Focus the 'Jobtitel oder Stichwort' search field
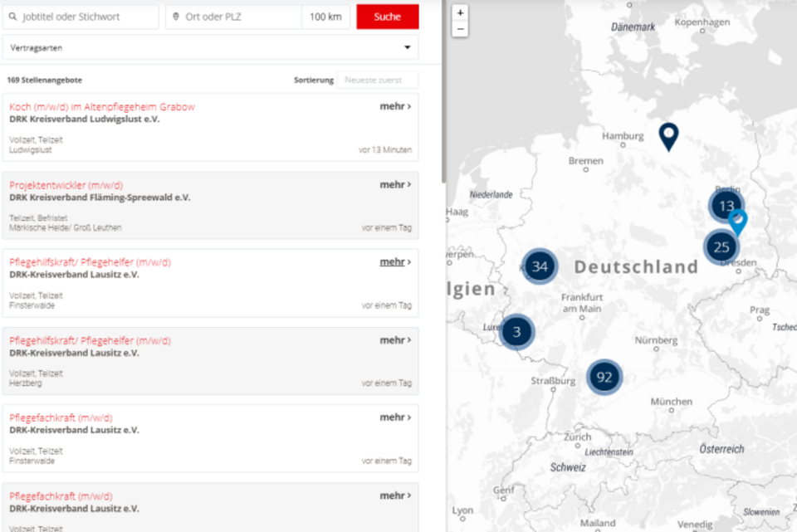This screenshot has height=532, width=797. point(81,17)
